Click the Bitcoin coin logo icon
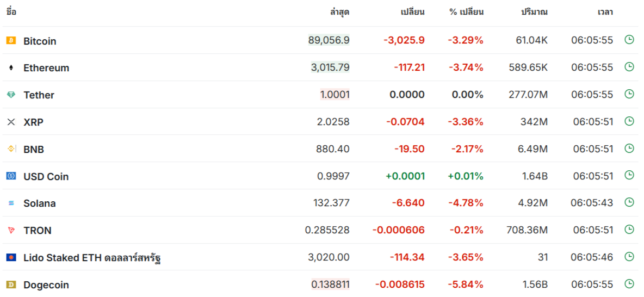The image size is (644, 297). click(x=11, y=41)
